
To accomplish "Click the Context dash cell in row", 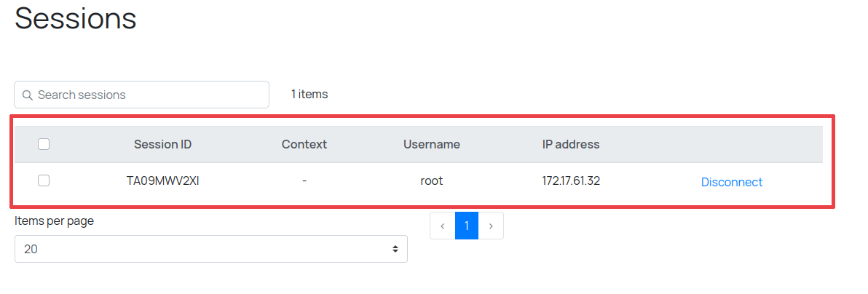I will pos(304,181).
